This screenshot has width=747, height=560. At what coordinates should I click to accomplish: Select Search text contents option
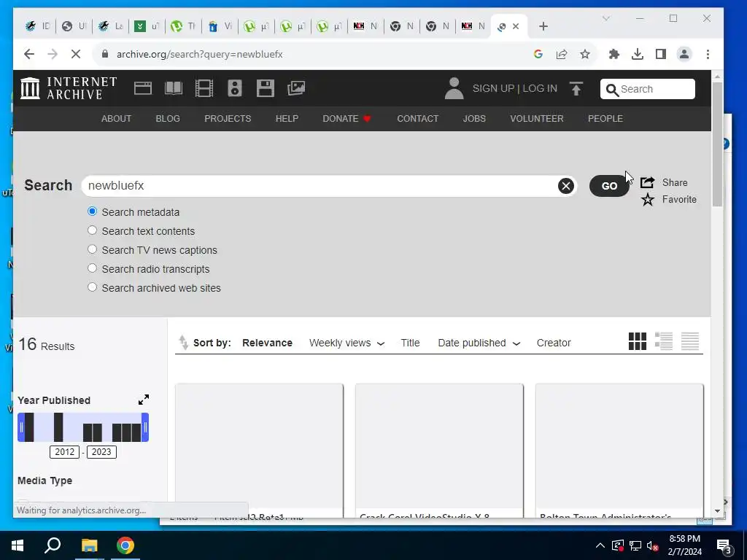tap(93, 230)
